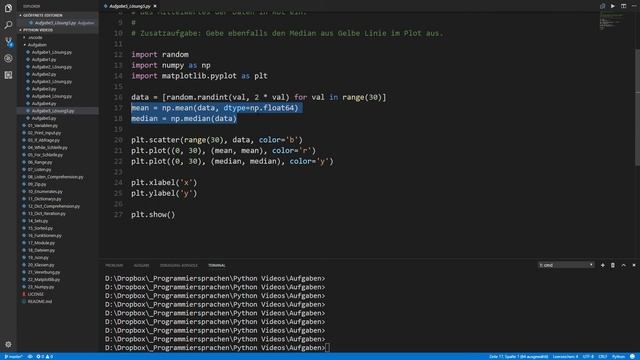The image size is (640, 360).
Task: Close the Aufgabe5_Lösung3.py editor tab
Action: 155,6
